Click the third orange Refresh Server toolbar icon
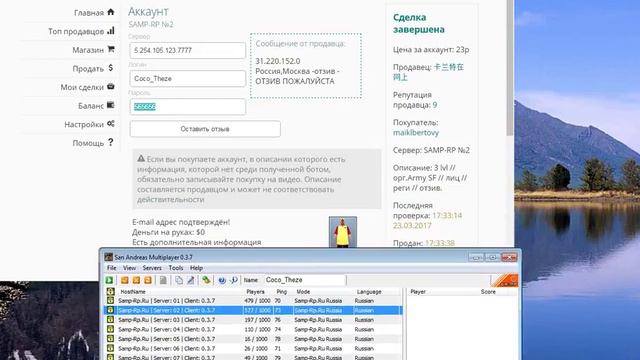640x360 pixels. tap(148, 280)
